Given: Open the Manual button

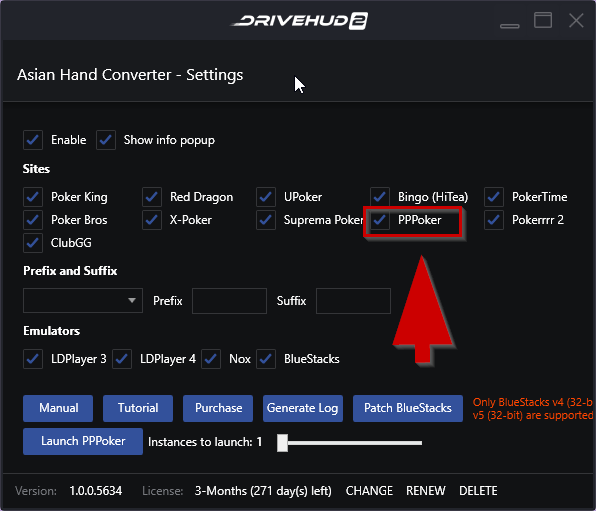Looking at the screenshot, I should 58,408.
